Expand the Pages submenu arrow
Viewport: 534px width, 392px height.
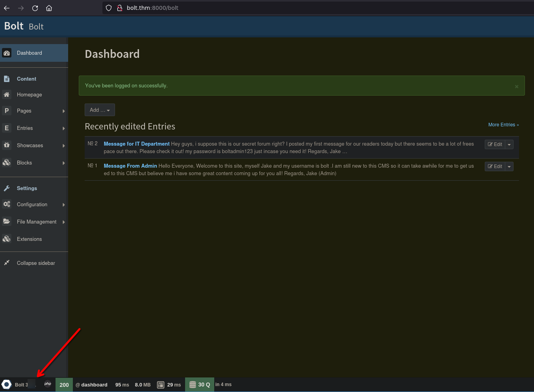(x=63, y=111)
